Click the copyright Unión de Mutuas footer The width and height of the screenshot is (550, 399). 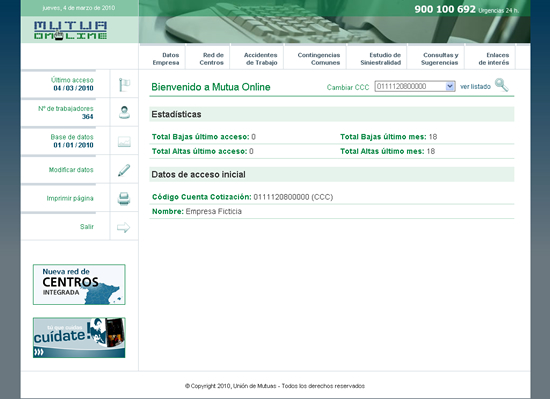pyautogui.click(x=275, y=386)
